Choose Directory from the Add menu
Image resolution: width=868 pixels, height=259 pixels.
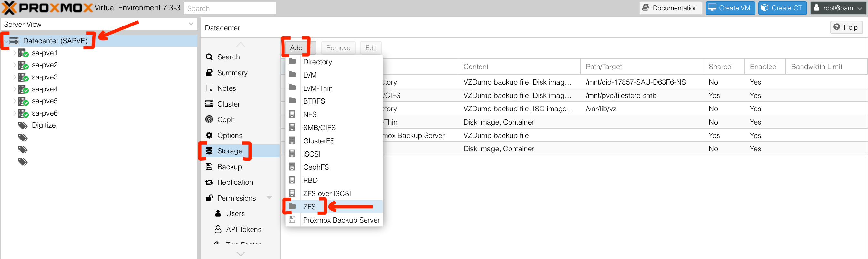[x=317, y=62]
